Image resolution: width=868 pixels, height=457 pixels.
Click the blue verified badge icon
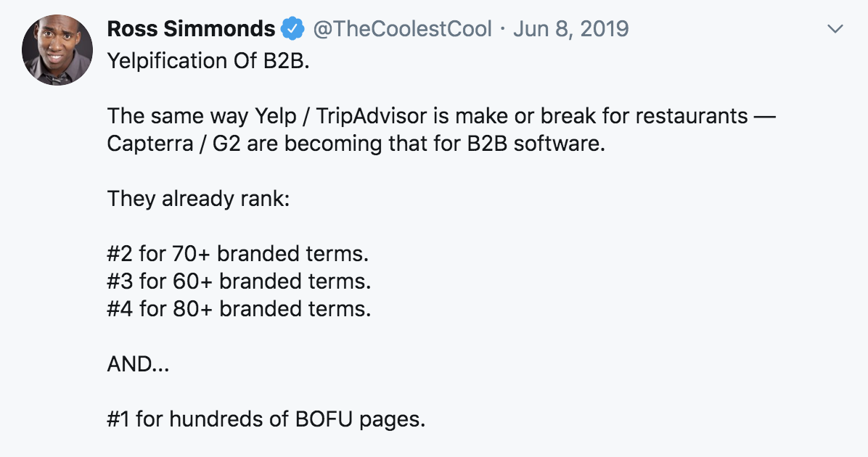pyautogui.click(x=292, y=29)
